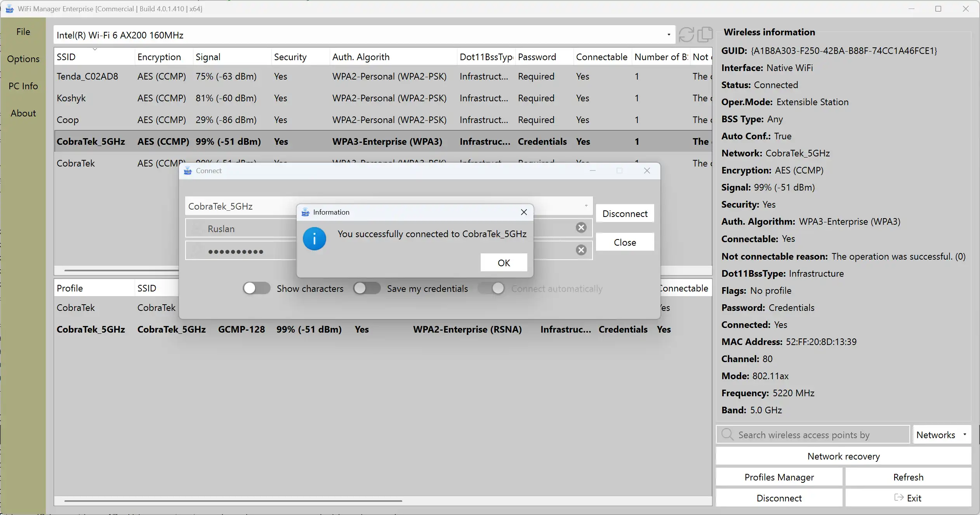Clear the Ruslan username field with the X icon
This screenshot has height=515, width=980.
(581, 228)
